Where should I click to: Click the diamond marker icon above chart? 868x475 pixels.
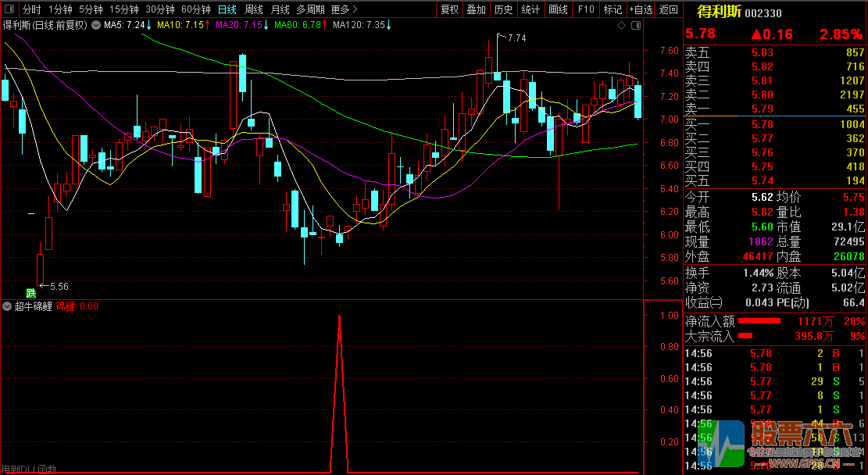point(621,25)
